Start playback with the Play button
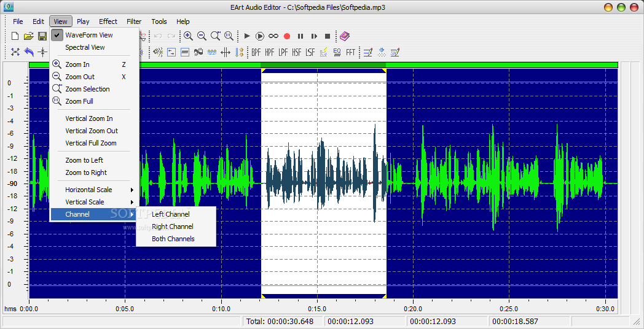Image resolution: width=644 pixels, height=329 pixels. (247, 36)
